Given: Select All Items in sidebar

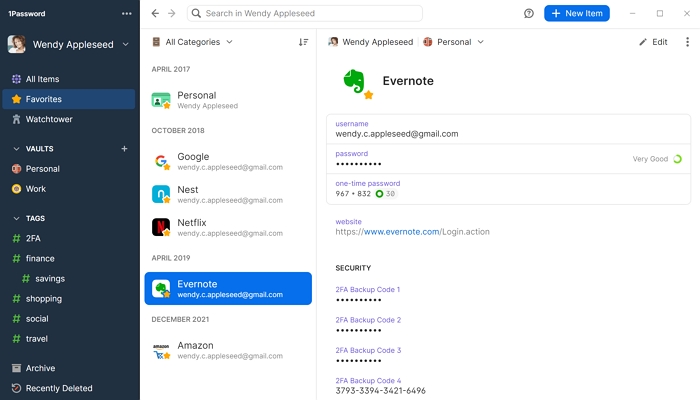Looking at the screenshot, I should point(69,79).
